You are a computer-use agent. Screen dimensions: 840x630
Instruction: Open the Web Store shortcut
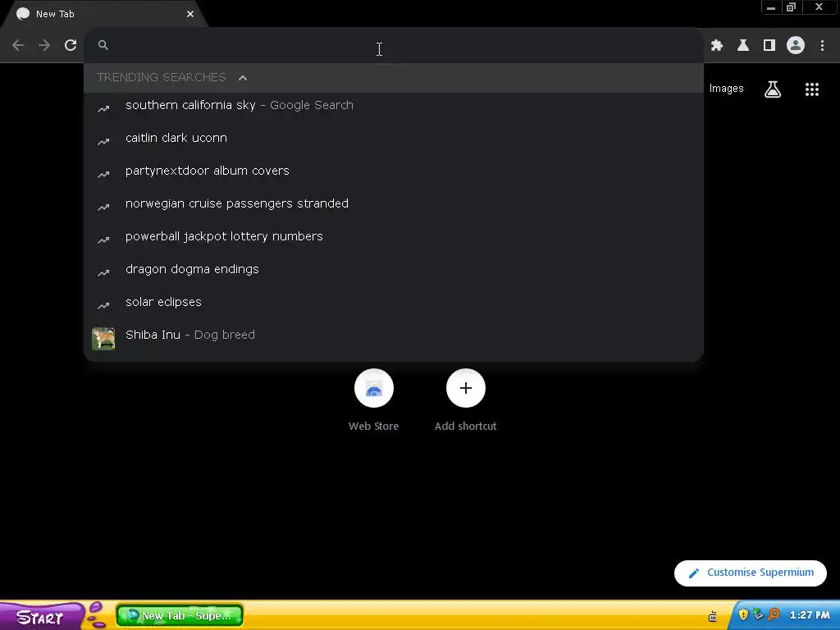tap(374, 400)
